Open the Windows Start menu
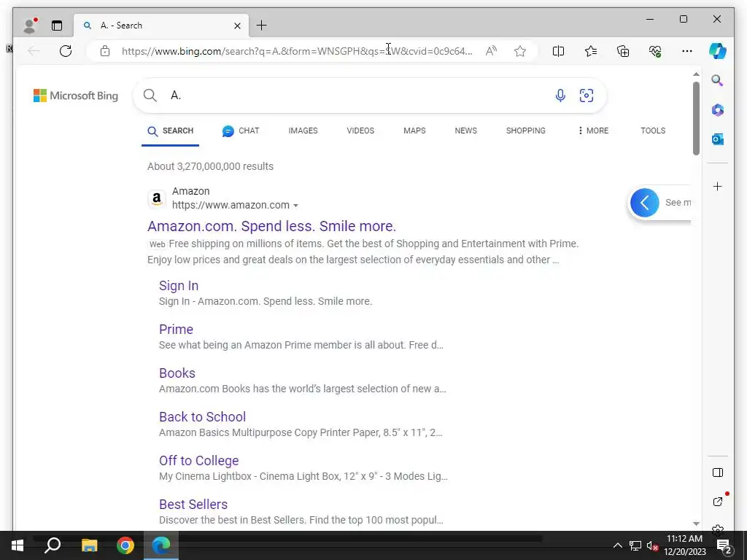This screenshot has height=560, width=747. 18,545
